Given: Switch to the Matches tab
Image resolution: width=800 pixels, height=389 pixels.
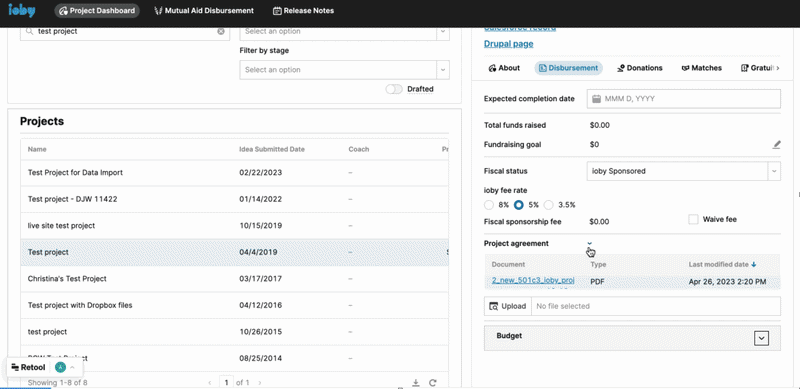Looking at the screenshot, I should (702, 68).
